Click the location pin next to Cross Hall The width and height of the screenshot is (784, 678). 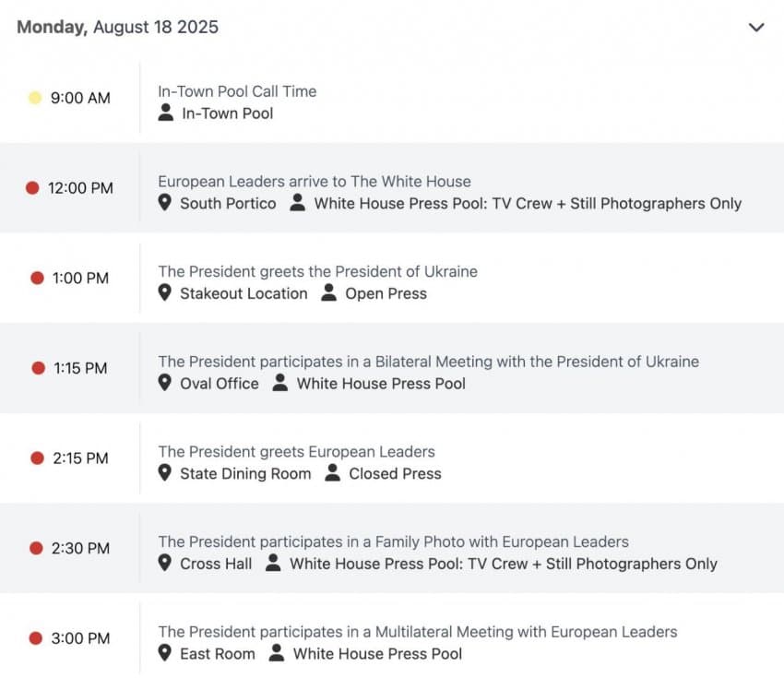coord(165,563)
